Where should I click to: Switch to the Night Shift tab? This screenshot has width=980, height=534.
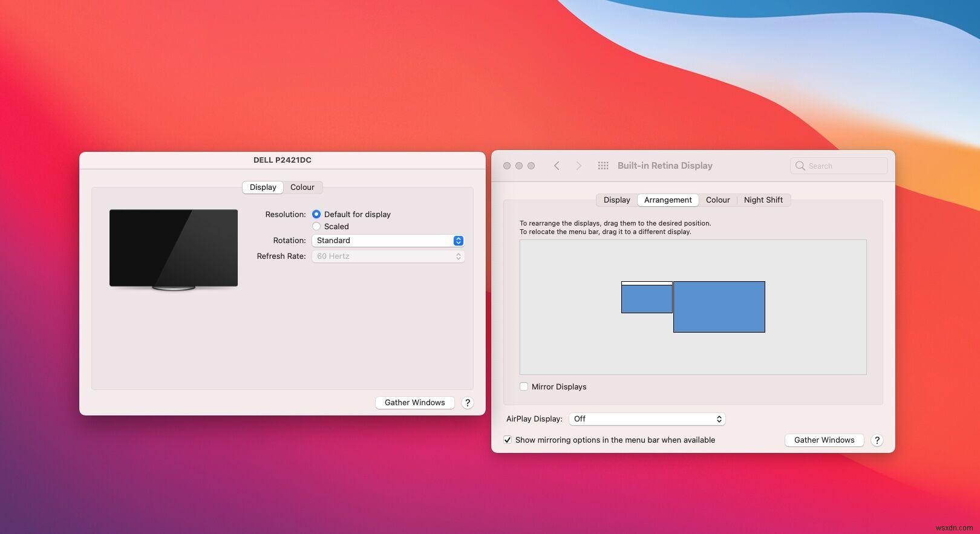click(x=763, y=200)
